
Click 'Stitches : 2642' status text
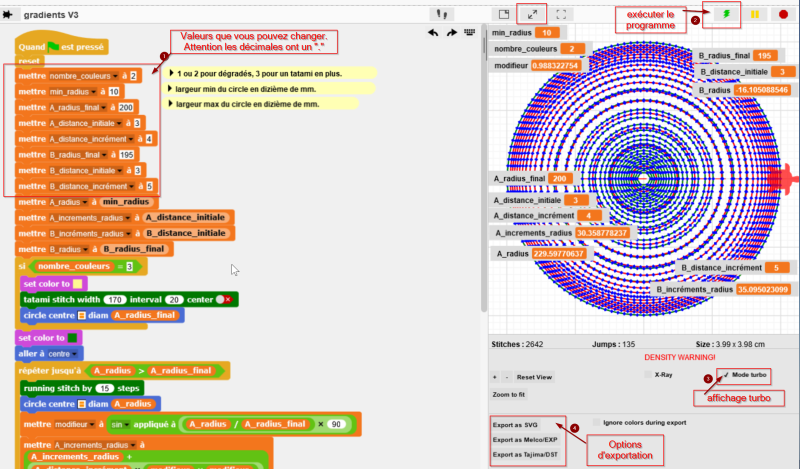(x=517, y=344)
